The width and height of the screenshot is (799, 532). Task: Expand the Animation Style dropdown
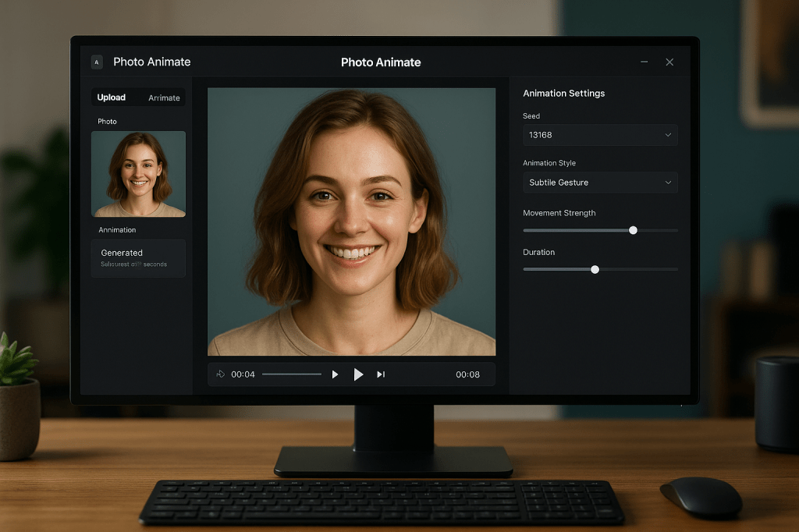599,183
